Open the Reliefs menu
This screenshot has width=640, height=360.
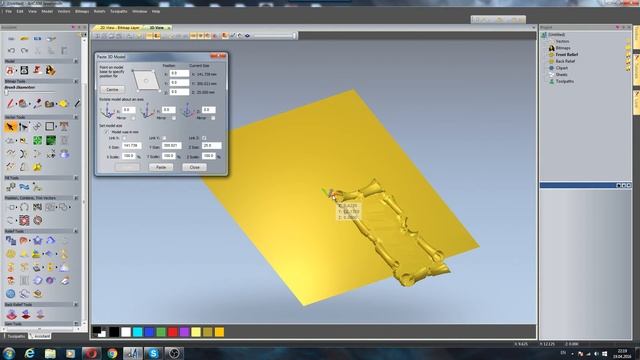click(100, 11)
